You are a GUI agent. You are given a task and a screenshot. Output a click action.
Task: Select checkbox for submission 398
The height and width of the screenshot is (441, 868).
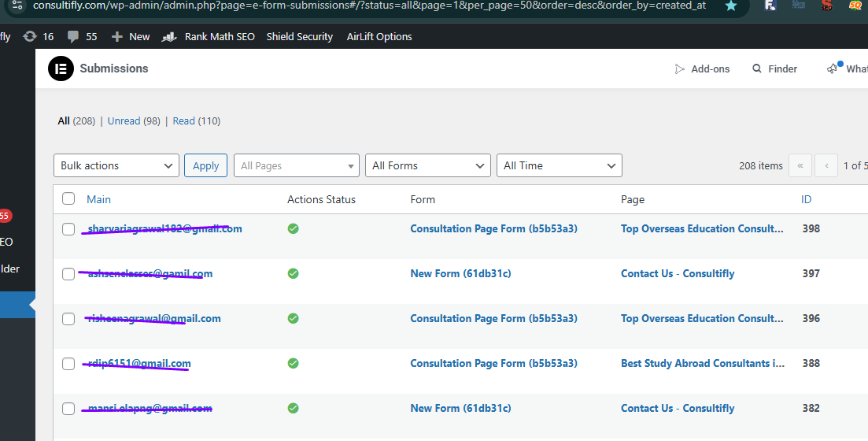[68, 229]
